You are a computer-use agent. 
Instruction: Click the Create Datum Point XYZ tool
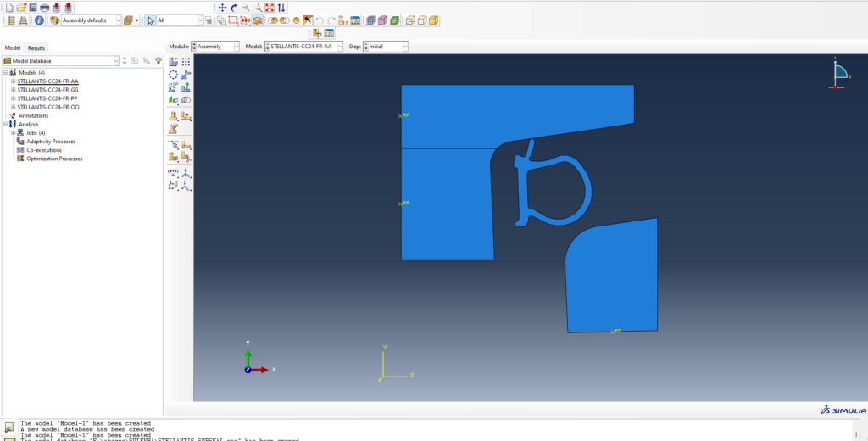[x=173, y=173]
